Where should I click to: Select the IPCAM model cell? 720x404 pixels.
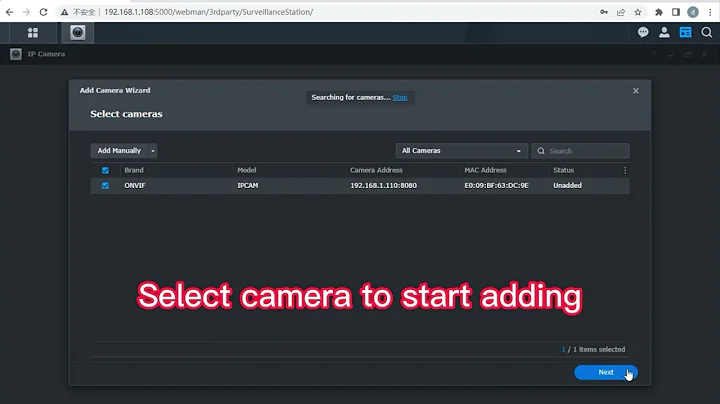coord(248,185)
